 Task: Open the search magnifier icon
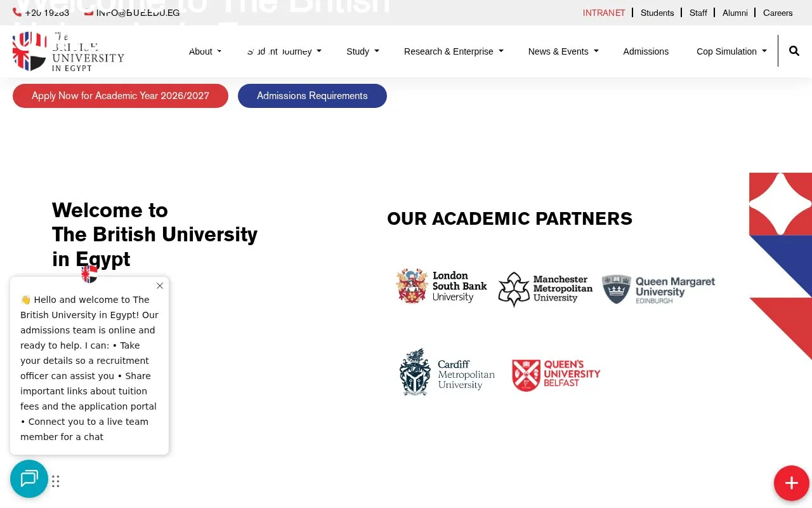coord(794,51)
